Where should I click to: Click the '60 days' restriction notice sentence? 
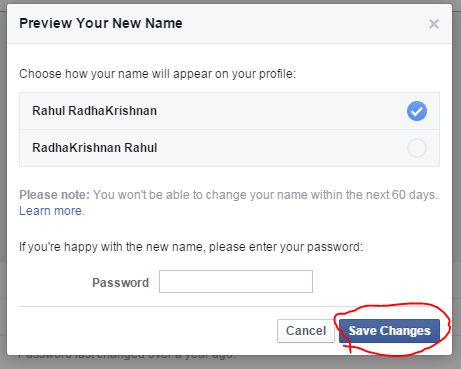(265, 195)
